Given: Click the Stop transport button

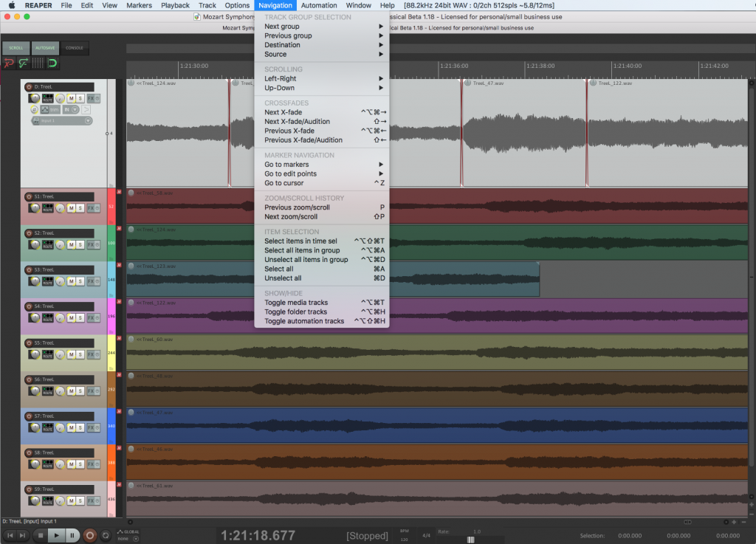Looking at the screenshot, I should pyautogui.click(x=41, y=535).
